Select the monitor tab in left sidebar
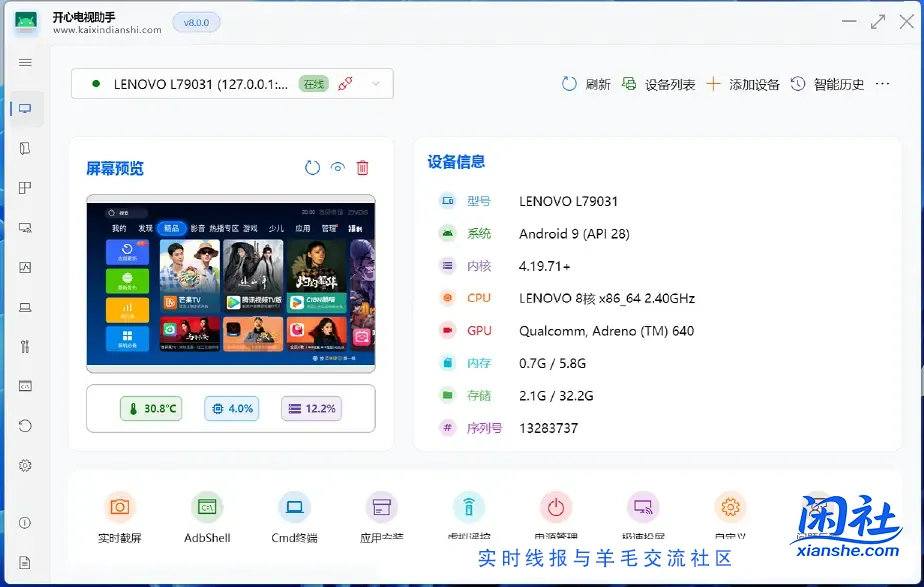Viewport: 924px width, 587px height. (25, 109)
